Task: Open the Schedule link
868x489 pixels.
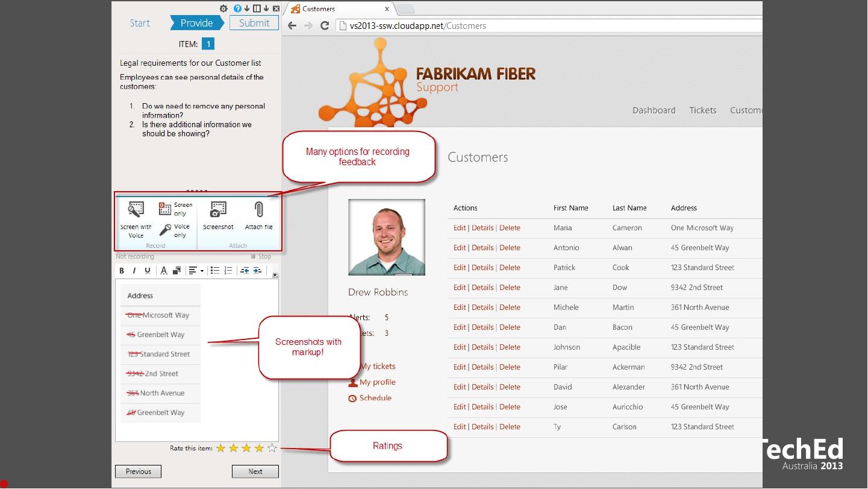Action: pos(370,398)
